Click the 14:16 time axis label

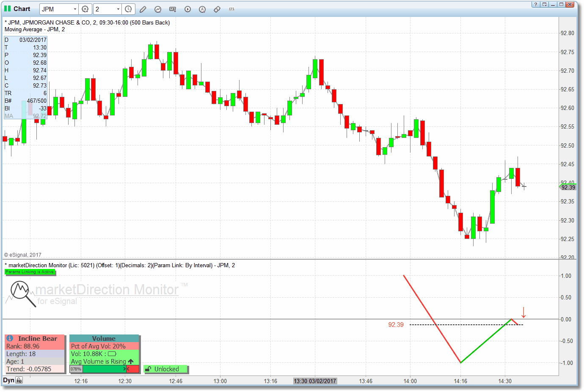point(460,381)
